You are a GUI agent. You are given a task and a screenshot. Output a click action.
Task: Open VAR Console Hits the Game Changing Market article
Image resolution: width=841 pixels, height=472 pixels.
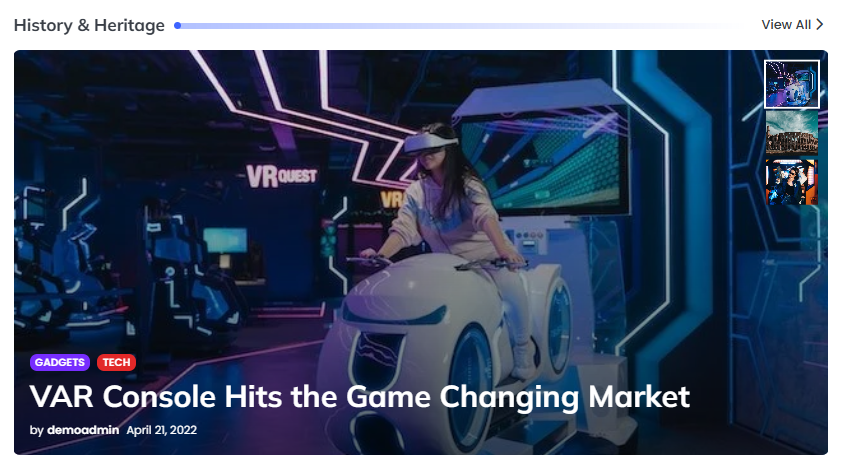(359, 397)
